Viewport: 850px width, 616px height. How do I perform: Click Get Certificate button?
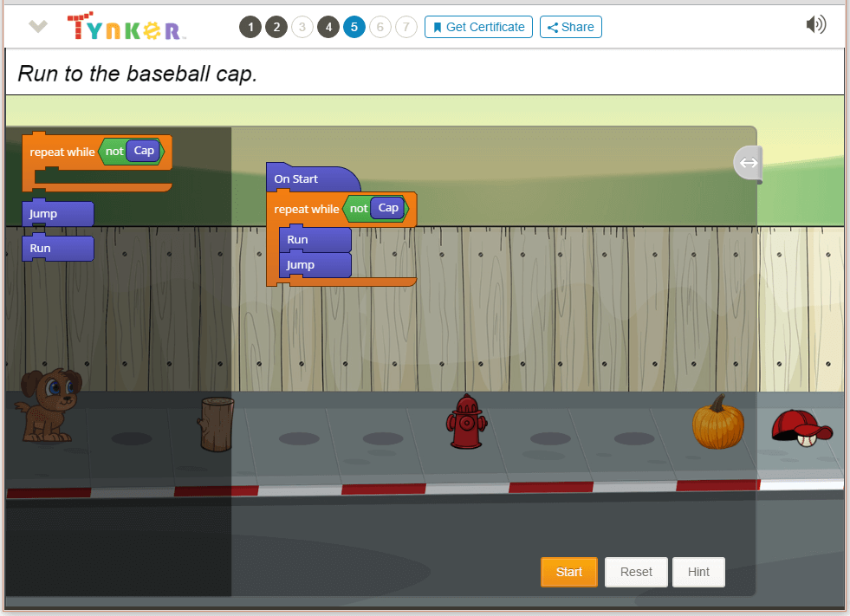(478, 27)
